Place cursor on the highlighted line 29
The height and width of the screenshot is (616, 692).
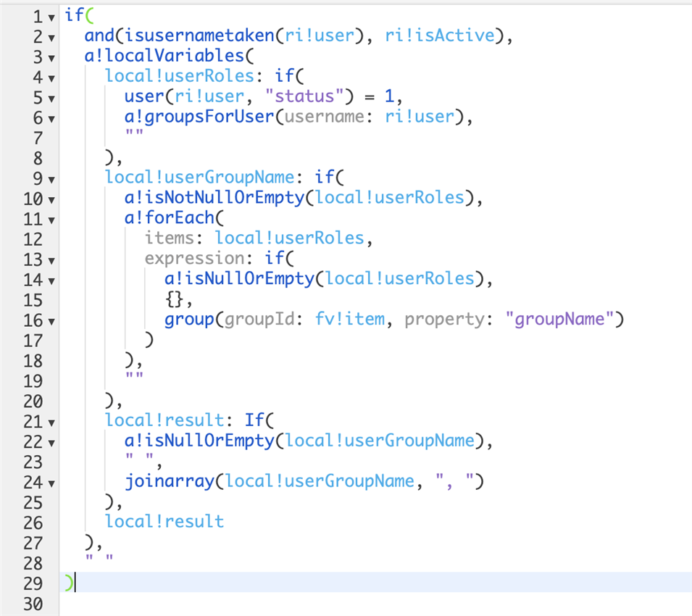[362, 583]
